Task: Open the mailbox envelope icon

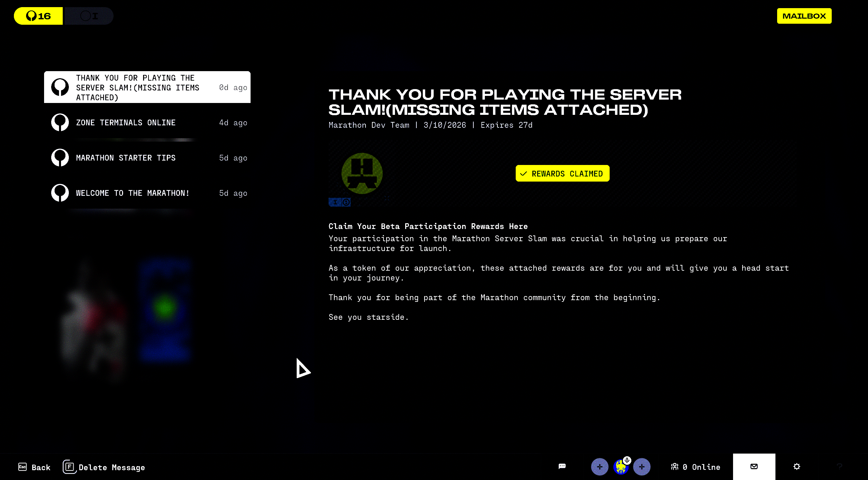Action: (x=754, y=466)
